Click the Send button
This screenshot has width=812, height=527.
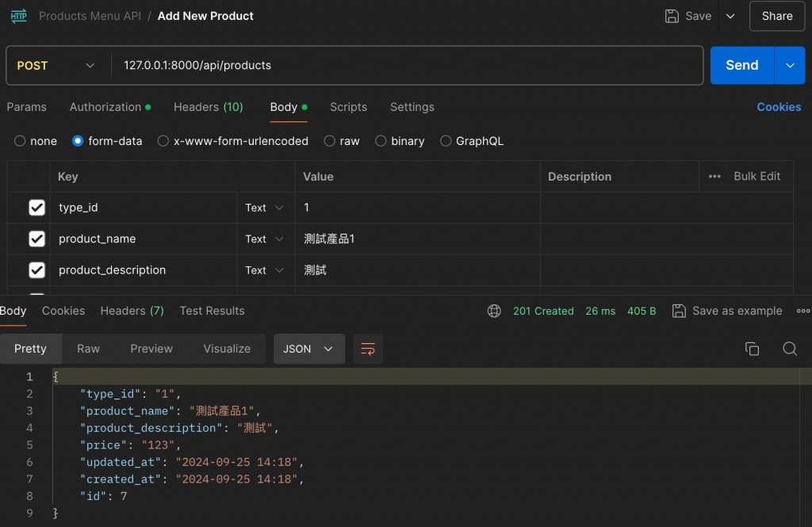(x=741, y=65)
